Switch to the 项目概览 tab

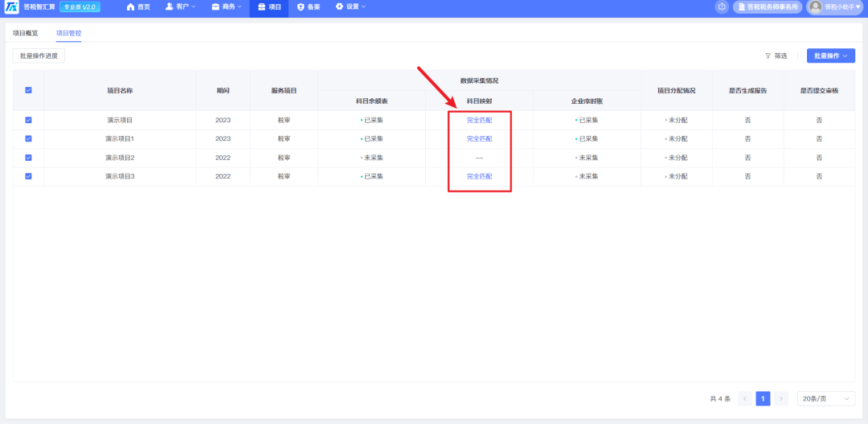(x=26, y=33)
